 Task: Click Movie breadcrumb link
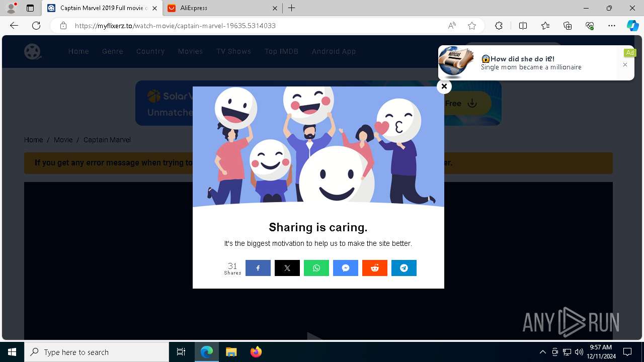[x=63, y=140]
